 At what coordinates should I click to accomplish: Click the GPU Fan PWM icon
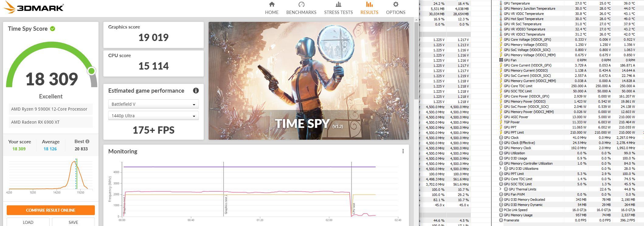click(501, 194)
